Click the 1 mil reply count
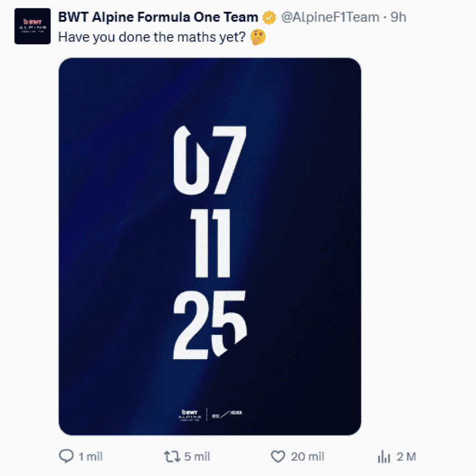476x476 pixels. [x=90, y=456]
